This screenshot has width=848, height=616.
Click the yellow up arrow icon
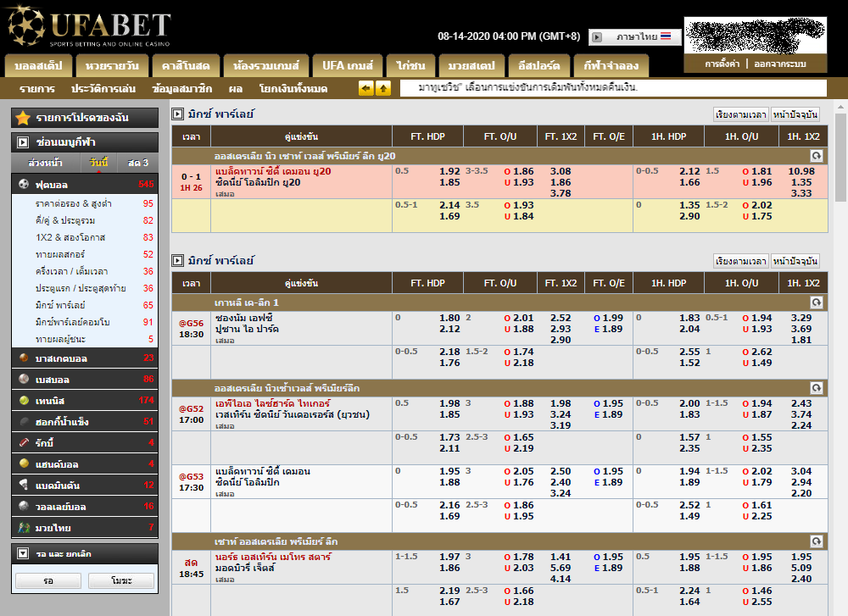point(383,88)
